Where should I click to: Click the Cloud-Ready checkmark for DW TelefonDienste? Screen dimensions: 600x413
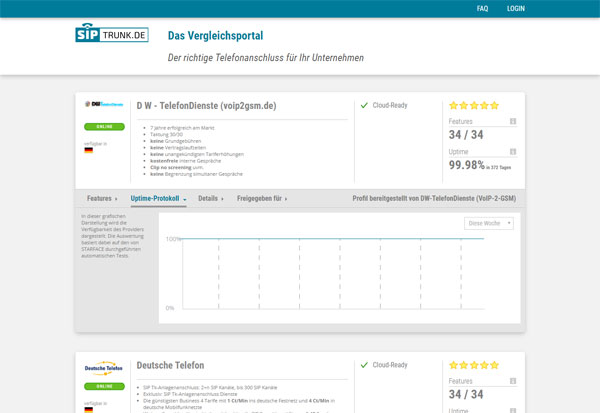tap(364, 105)
